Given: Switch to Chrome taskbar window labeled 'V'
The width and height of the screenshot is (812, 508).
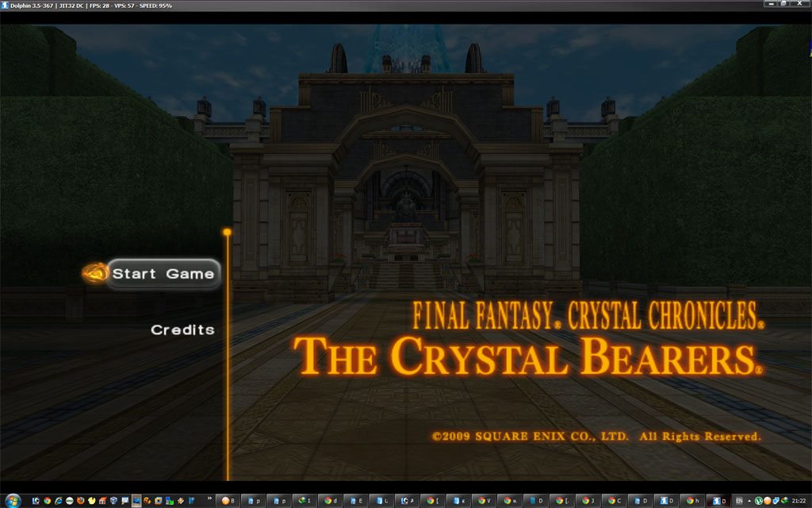Looking at the screenshot, I should pyautogui.click(x=485, y=501).
